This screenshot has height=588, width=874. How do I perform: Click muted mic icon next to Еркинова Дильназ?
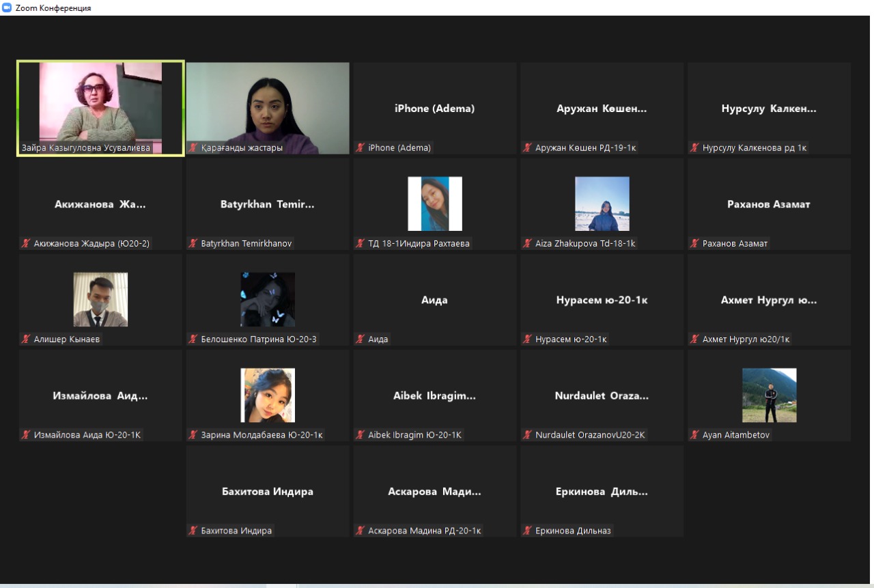pos(528,531)
